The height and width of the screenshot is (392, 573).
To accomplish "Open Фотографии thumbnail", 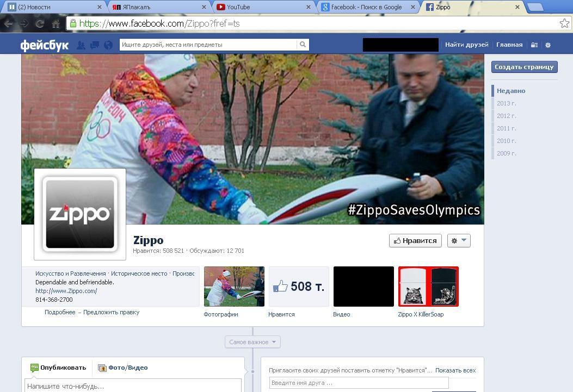I will 234,287.
